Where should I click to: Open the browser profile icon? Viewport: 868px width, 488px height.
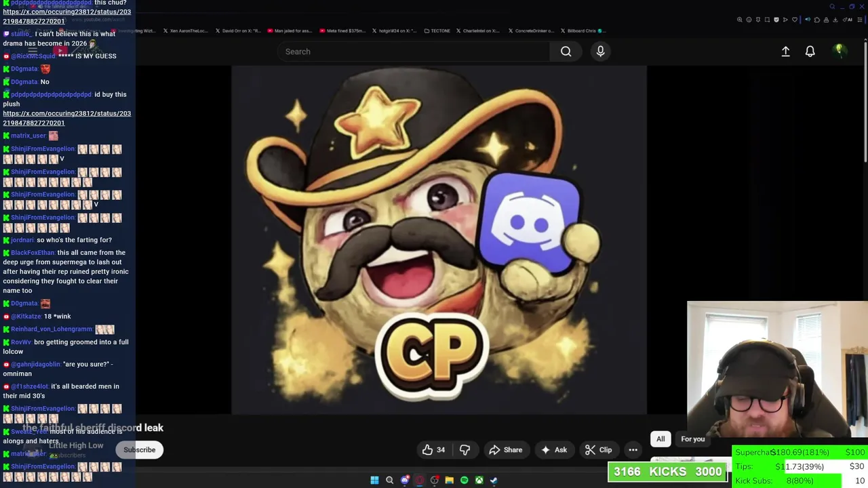tap(826, 20)
